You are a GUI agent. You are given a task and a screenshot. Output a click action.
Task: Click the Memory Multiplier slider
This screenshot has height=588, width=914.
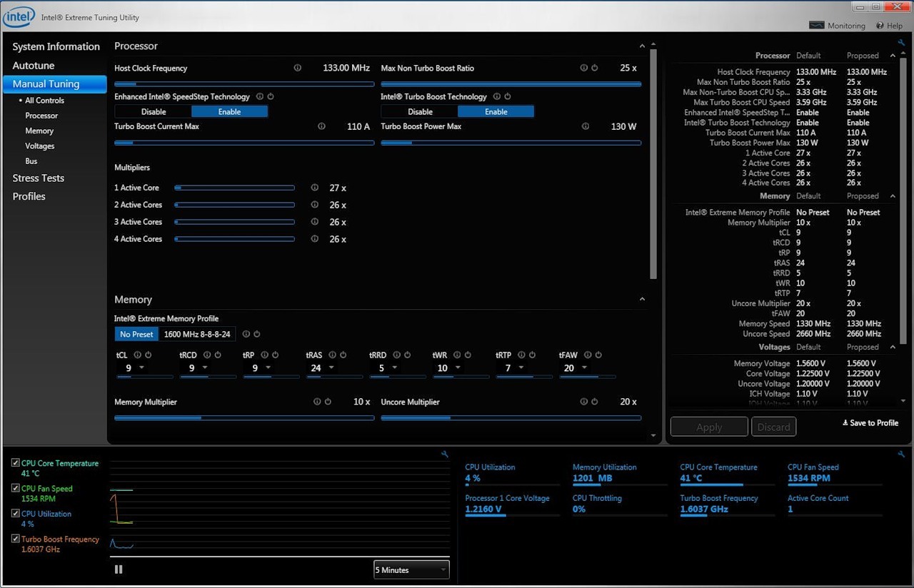pyautogui.click(x=244, y=418)
